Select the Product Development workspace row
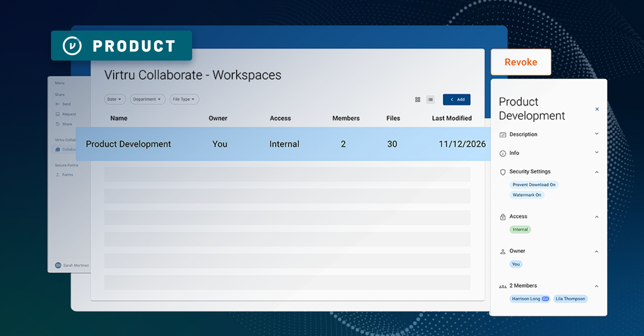644x336 pixels. pos(283,144)
